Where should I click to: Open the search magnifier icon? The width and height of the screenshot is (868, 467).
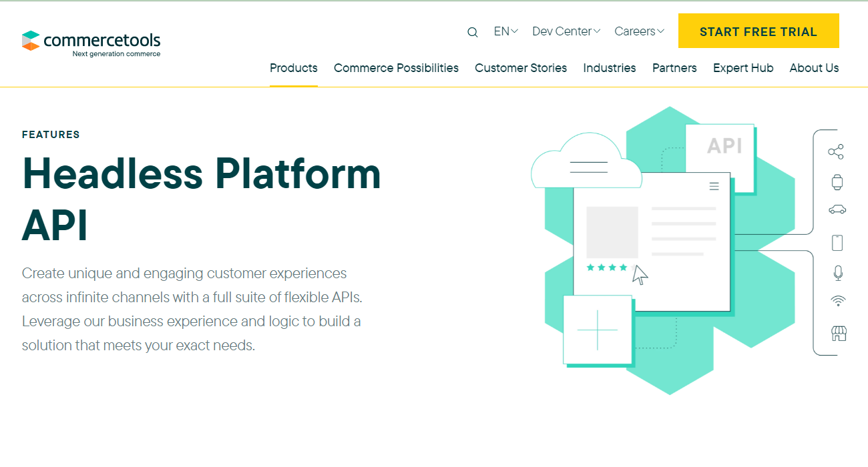coord(473,32)
